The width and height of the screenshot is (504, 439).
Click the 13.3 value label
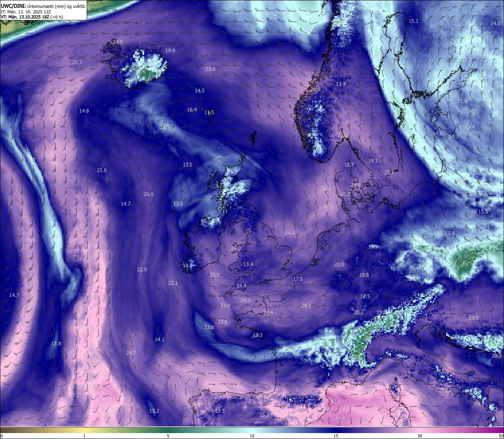(x=258, y=335)
